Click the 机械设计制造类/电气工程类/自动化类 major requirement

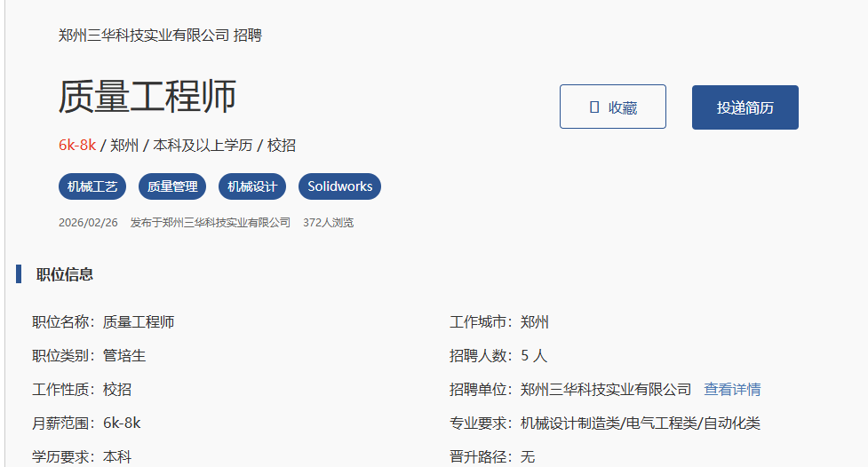[640, 423]
